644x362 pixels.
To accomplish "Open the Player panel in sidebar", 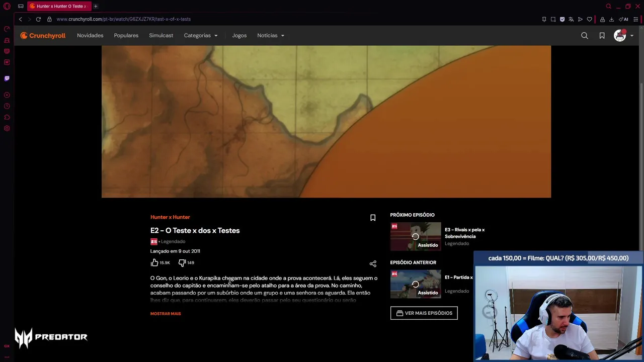I will (7, 95).
